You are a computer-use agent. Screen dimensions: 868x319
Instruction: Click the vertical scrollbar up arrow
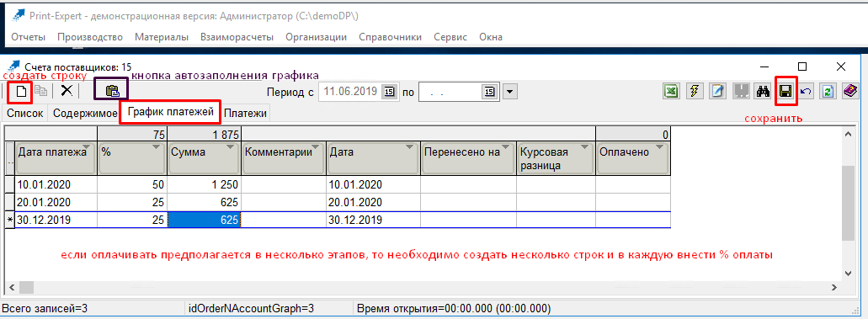(848, 134)
